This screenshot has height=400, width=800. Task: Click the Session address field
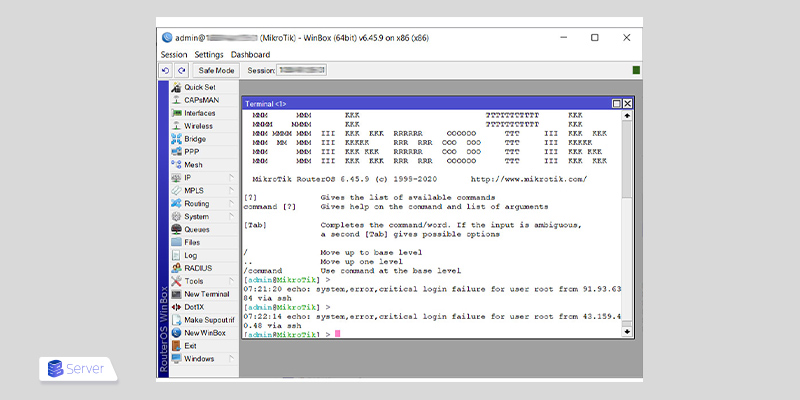302,70
